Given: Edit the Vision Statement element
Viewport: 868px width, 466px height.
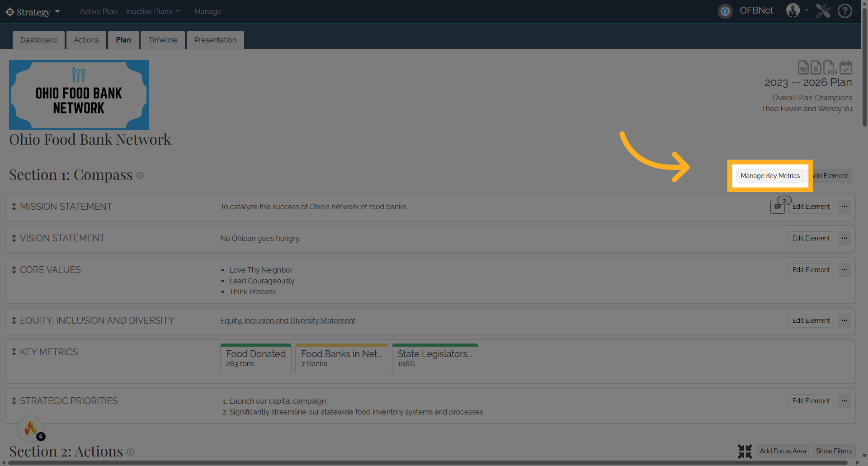Looking at the screenshot, I should pyautogui.click(x=811, y=238).
